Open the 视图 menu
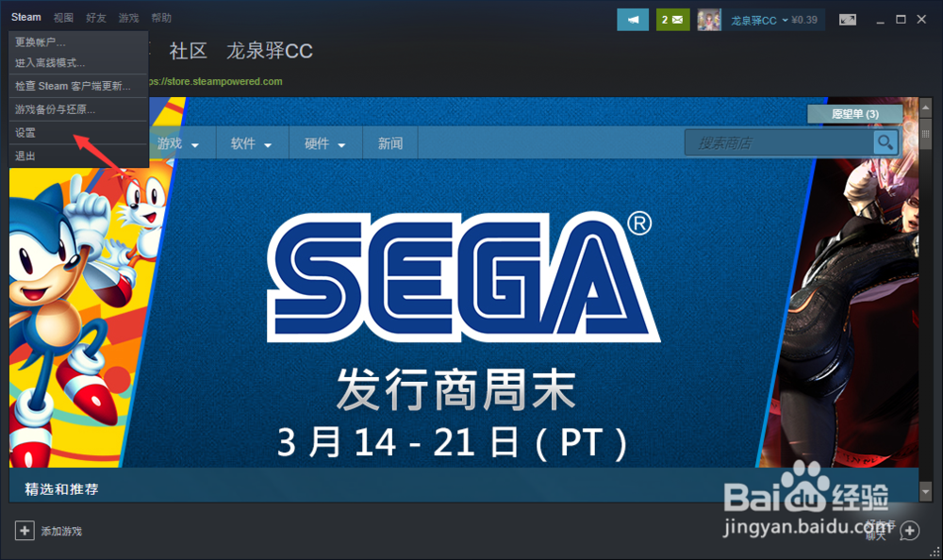 pyautogui.click(x=63, y=18)
